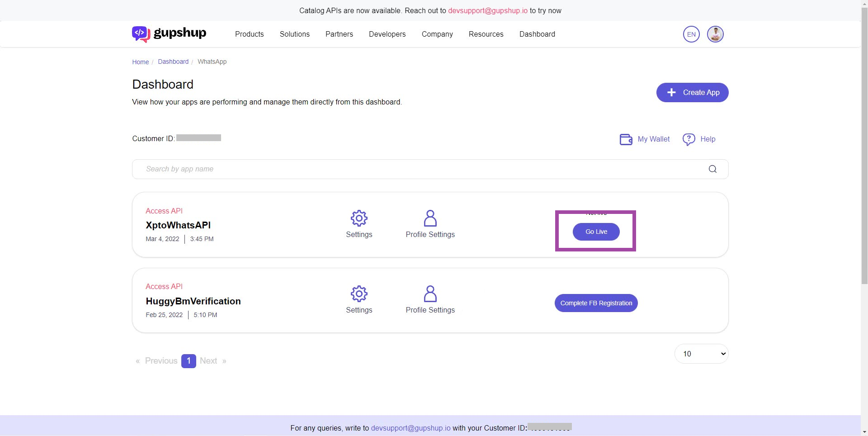Open the Partners menu
The height and width of the screenshot is (436, 868).
pos(339,34)
